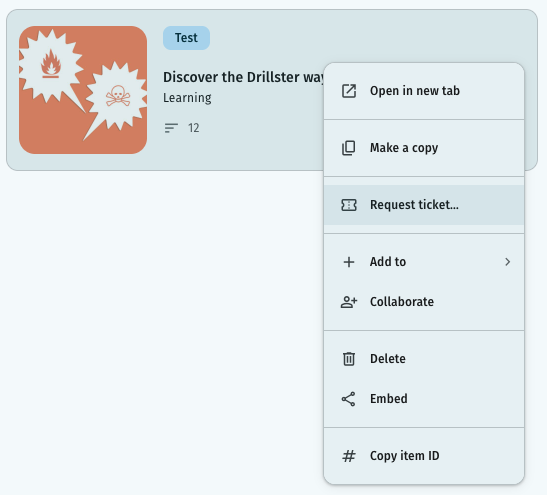The image size is (547, 495).
Task: Click the step count 12
Action: point(194,128)
